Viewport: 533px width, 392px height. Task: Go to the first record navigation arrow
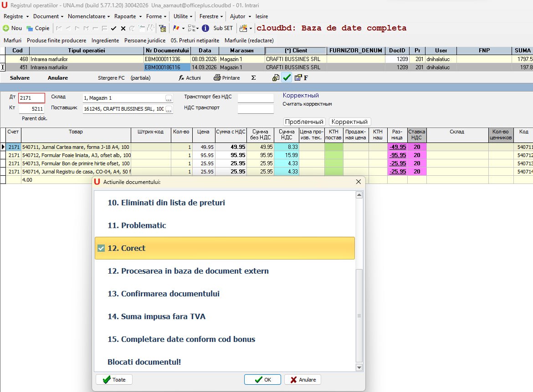click(x=59, y=29)
